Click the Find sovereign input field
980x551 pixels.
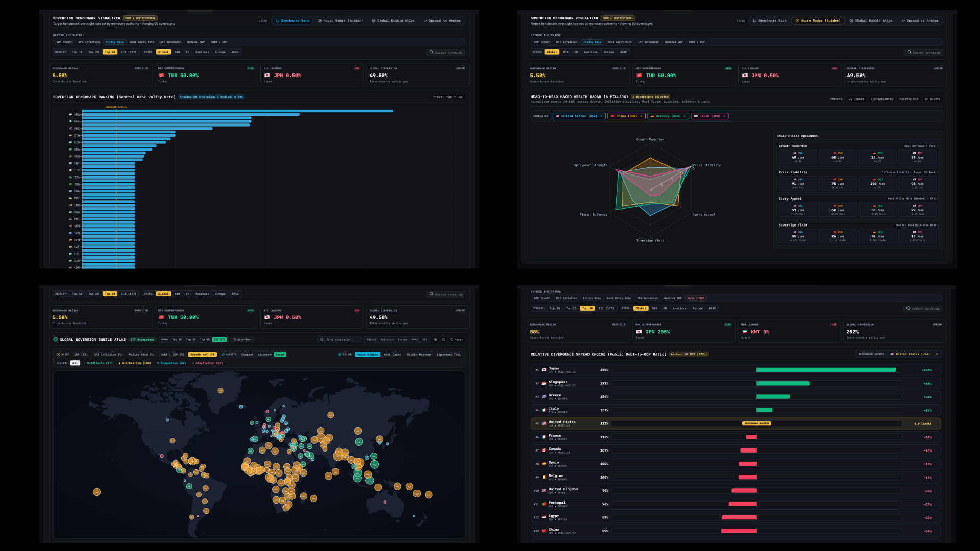click(x=339, y=339)
